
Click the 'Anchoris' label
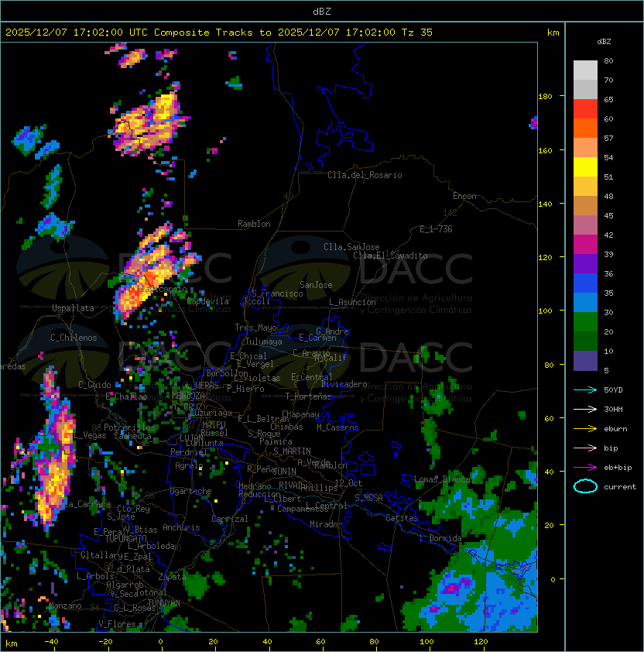click(181, 527)
